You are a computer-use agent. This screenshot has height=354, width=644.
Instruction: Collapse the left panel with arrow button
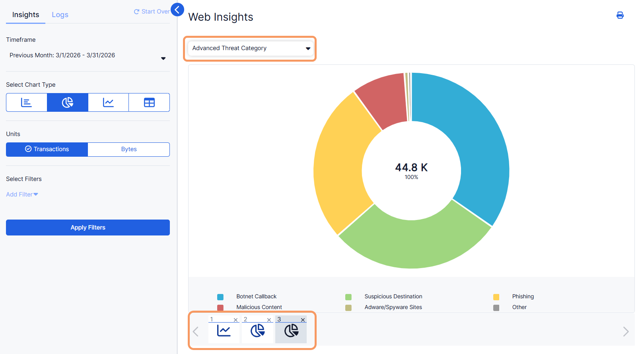[x=177, y=10]
